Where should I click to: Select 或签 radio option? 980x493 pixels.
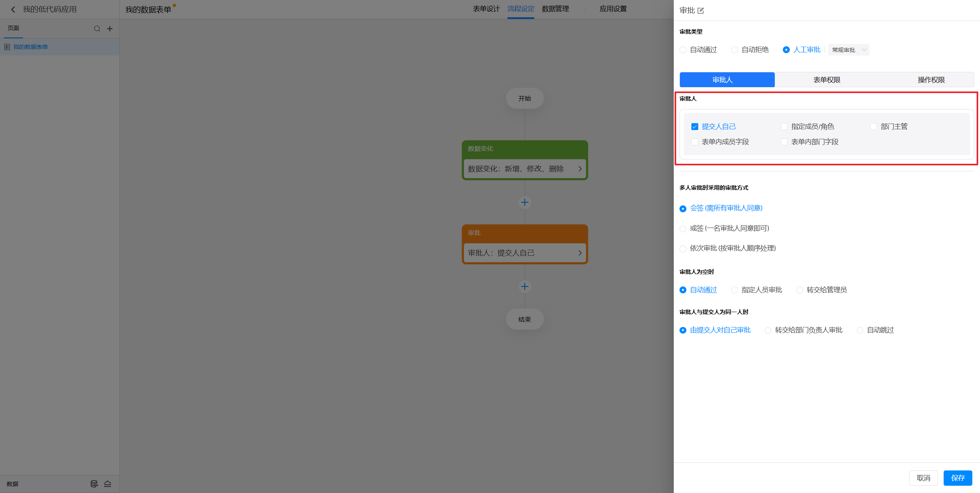point(683,229)
